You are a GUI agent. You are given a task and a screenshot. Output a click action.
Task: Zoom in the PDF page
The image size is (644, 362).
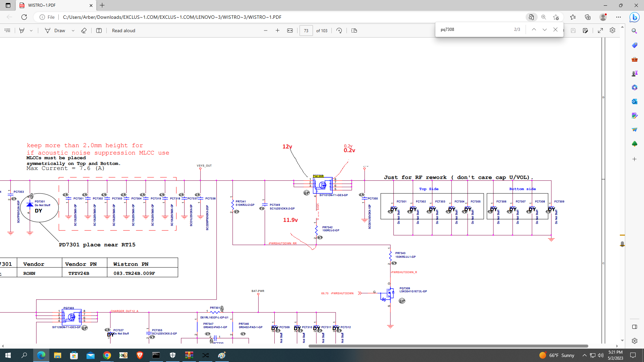click(x=277, y=31)
